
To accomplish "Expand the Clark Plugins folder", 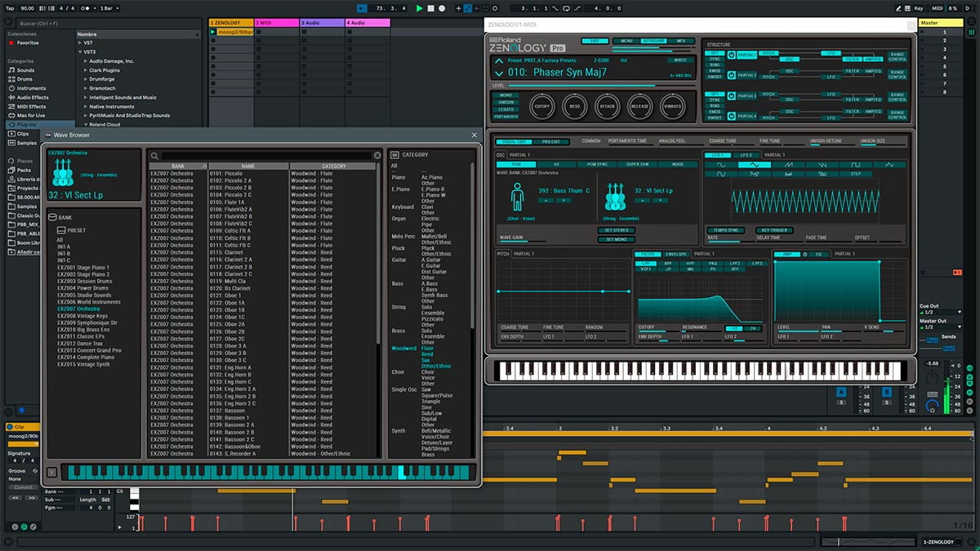I will pyautogui.click(x=86, y=70).
